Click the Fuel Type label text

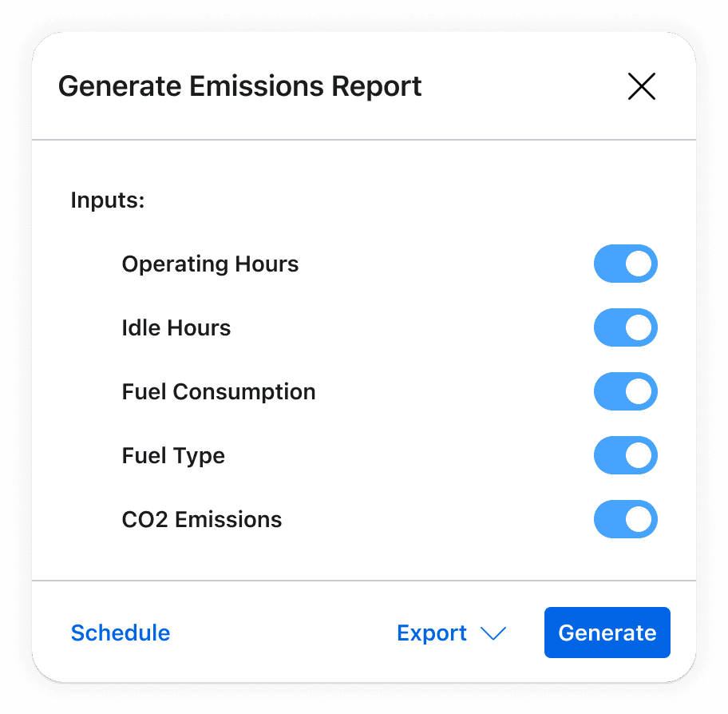(173, 456)
